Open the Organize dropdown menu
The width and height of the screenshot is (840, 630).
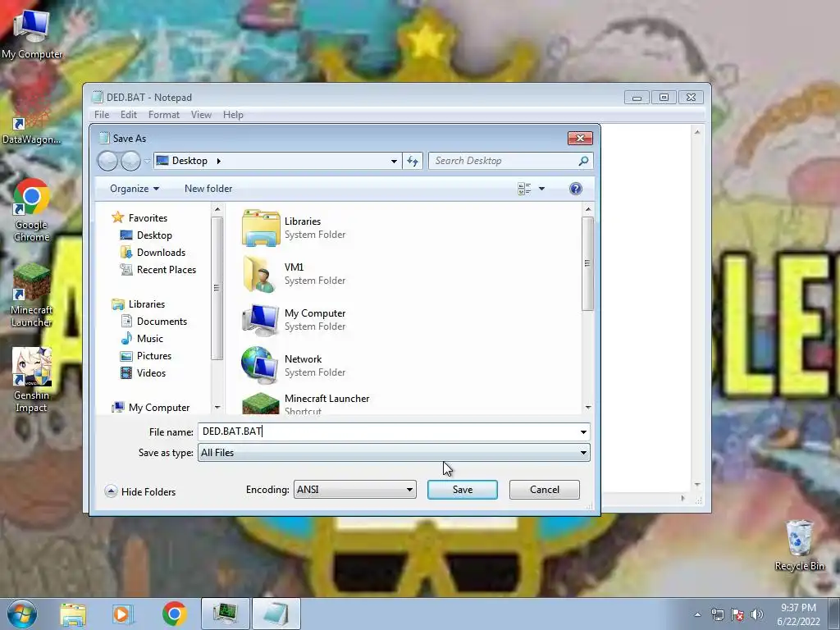click(x=135, y=189)
